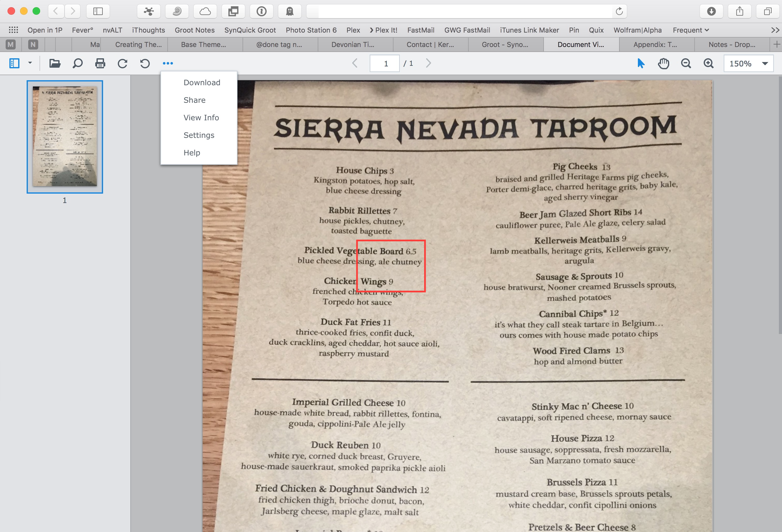Click the print document icon
Screen dimensions: 782x532
100,63
